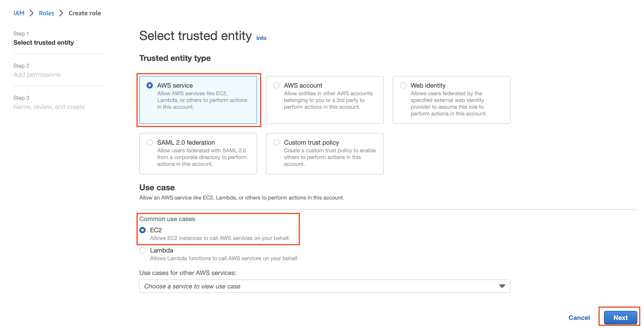This screenshot has height=328, width=644.
Task: Click the chevron after IAM breadcrumb
Action: pyautogui.click(x=32, y=13)
